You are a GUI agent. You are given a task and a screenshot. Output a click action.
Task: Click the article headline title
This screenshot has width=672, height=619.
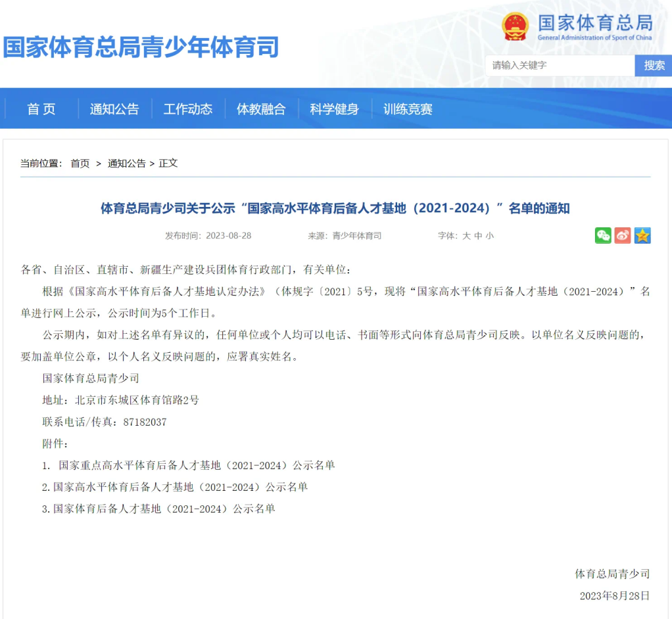[335, 208]
